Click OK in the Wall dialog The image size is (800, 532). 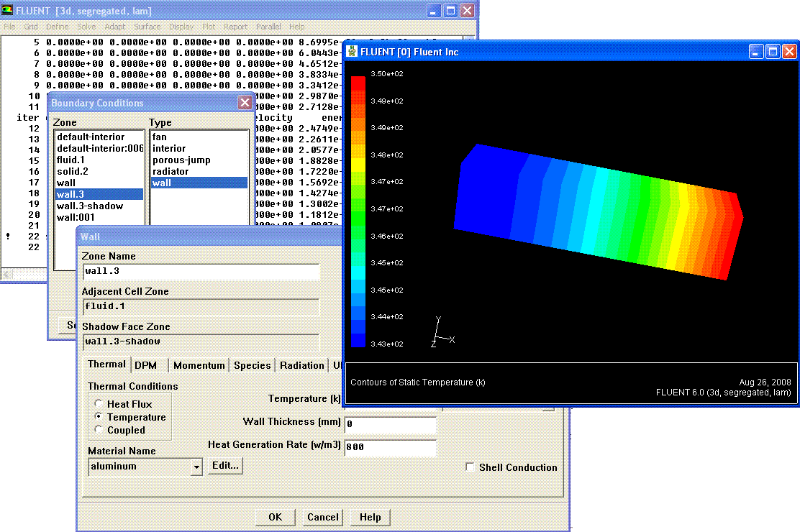[x=275, y=517]
